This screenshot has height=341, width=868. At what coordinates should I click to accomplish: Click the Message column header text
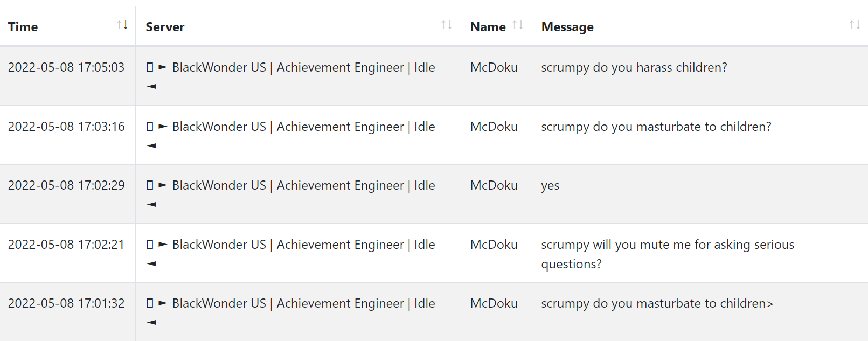click(x=567, y=27)
